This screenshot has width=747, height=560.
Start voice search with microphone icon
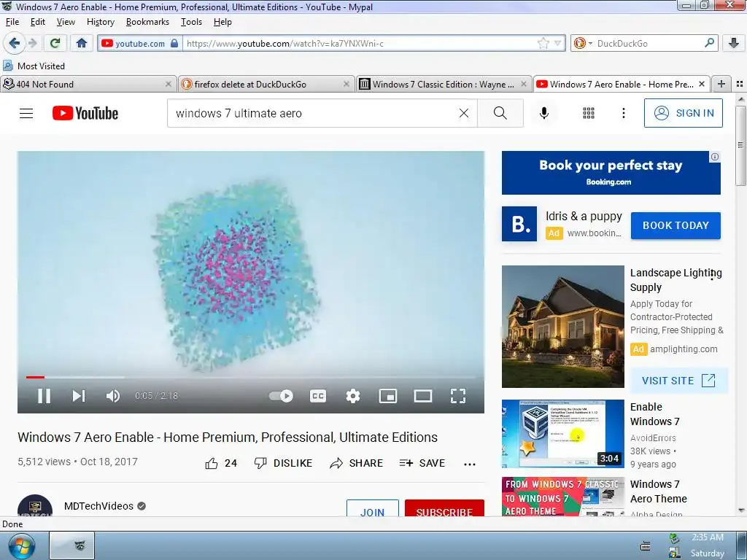tap(544, 113)
